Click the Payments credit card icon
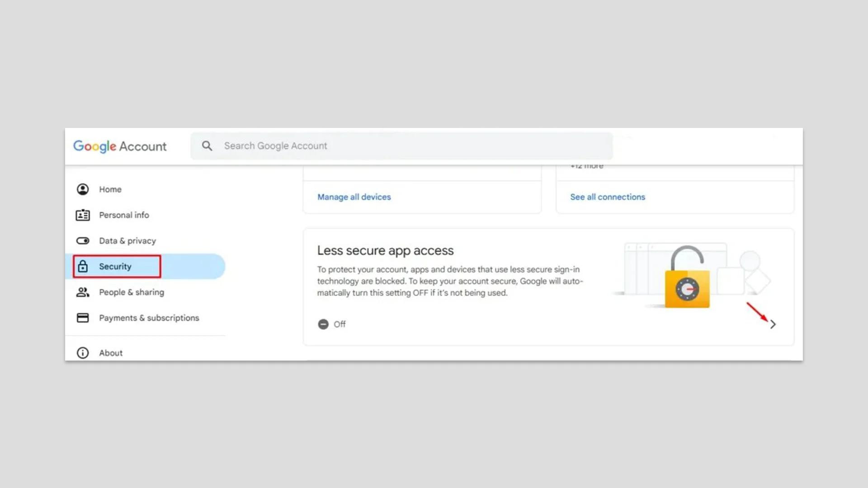Screen dimensions: 868x488 83,318
